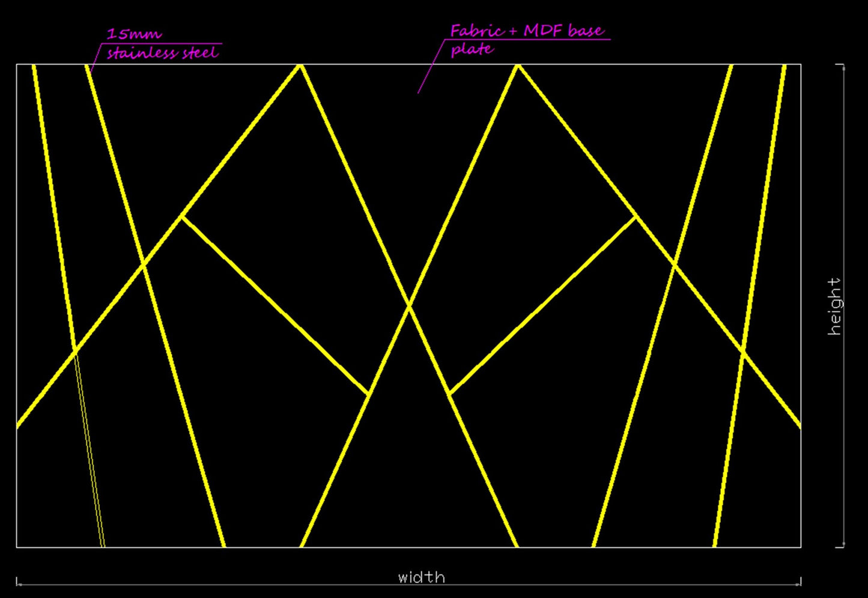
Task: Select the leader line of the Fabric annotation
Action: (x=431, y=67)
